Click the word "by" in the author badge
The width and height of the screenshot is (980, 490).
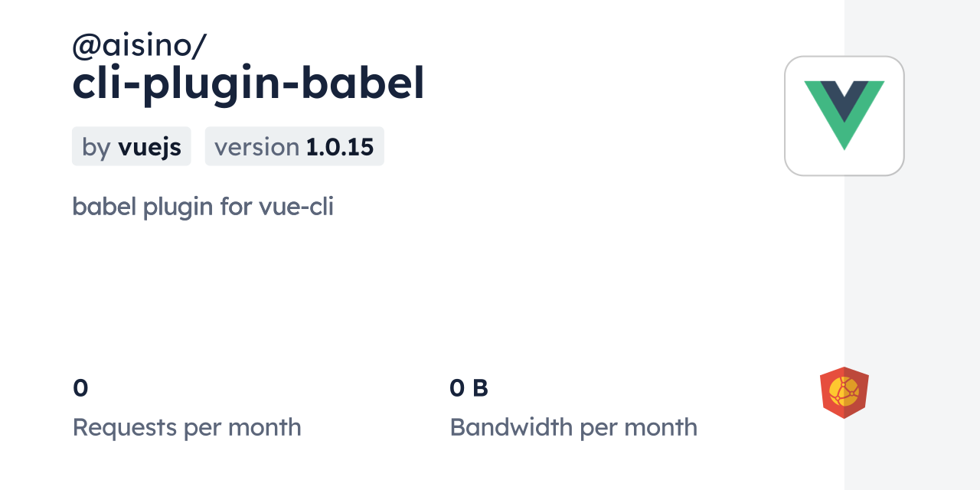[96, 147]
